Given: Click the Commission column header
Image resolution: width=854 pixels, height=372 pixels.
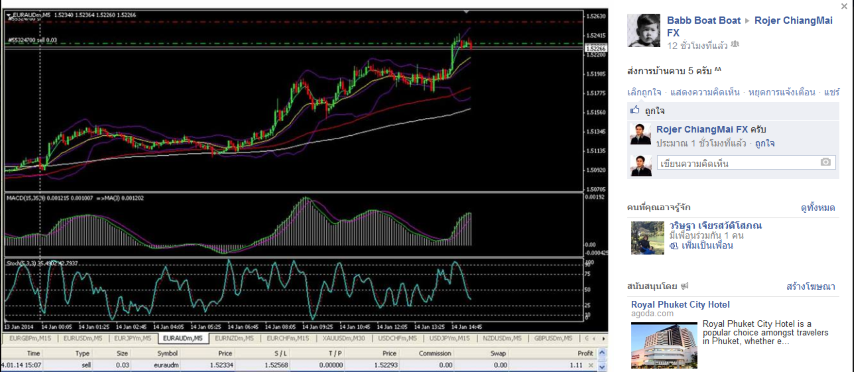Looking at the screenshot, I should tap(435, 353).
